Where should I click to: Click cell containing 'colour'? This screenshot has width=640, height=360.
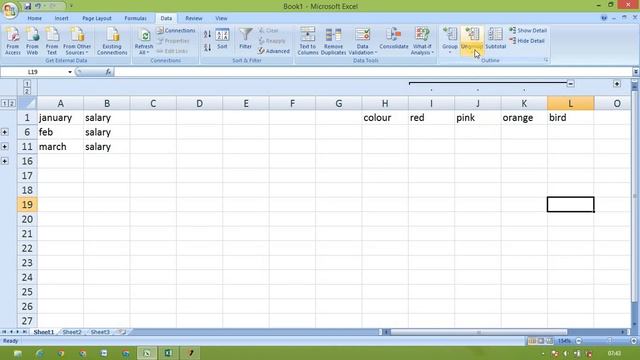[385, 118]
